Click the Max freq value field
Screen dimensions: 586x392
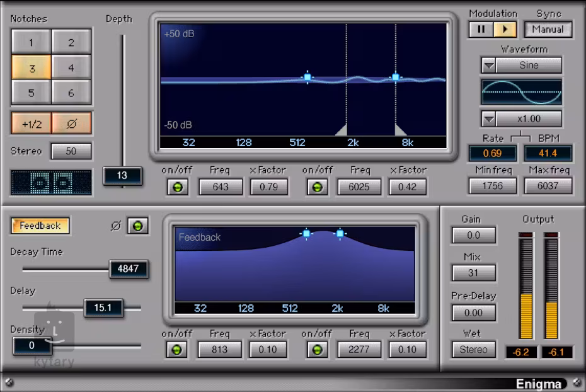click(548, 186)
